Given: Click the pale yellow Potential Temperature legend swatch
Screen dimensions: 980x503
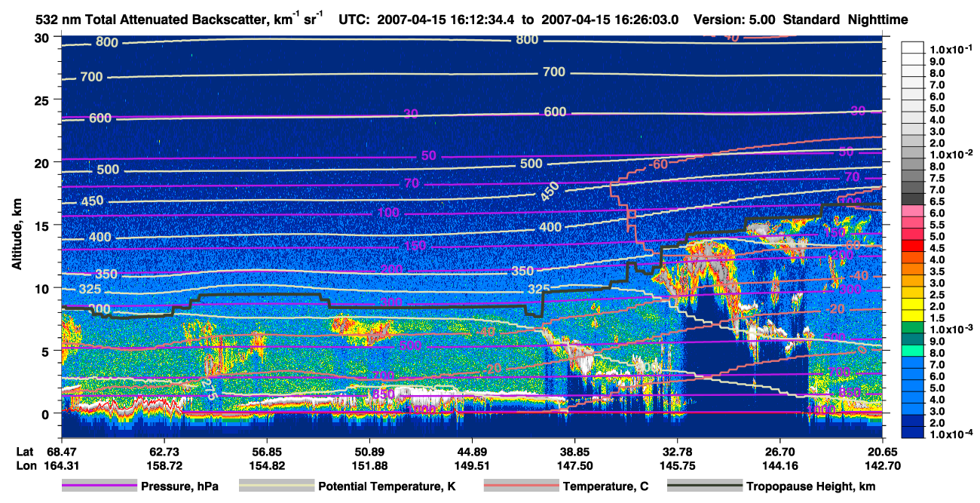Looking at the screenshot, I should click(x=276, y=486).
